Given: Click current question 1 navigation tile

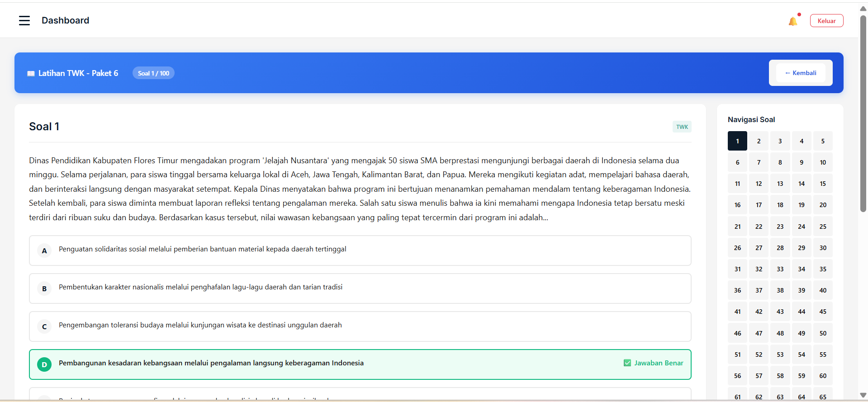Looking at the screenshot, I should 737,141.
